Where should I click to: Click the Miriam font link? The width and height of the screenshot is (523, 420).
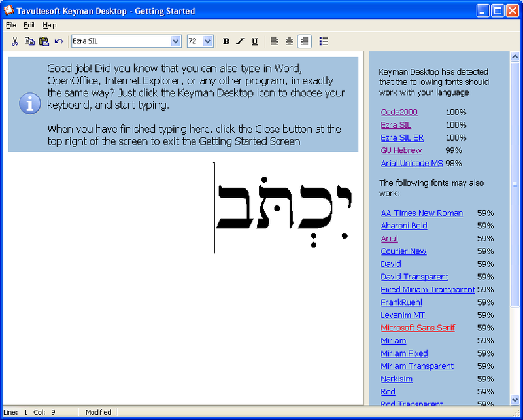click(x=394, y=341)
